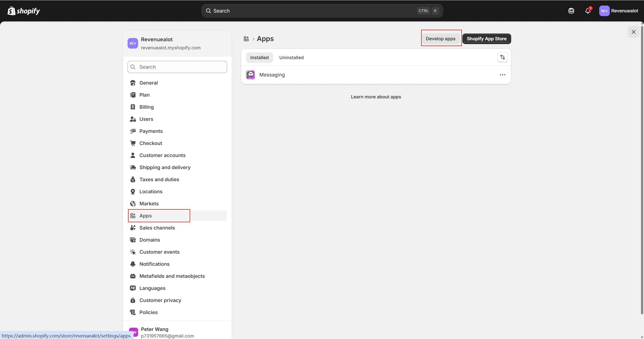The image size is (644, 339).
Task: Click the Markets globe icon
Action: 133,204
